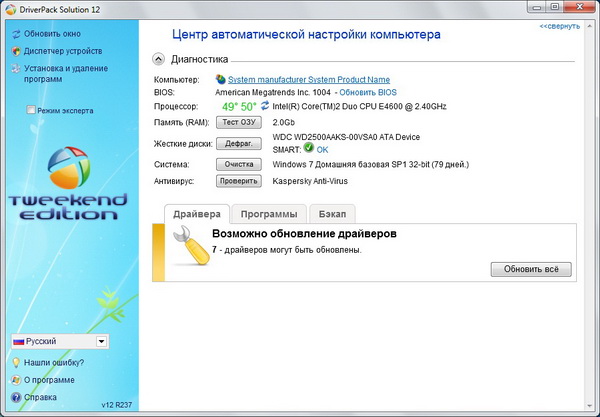Click the shield icon for Диспетчер устройств
600x417 pixels.
tap(15, 51)
